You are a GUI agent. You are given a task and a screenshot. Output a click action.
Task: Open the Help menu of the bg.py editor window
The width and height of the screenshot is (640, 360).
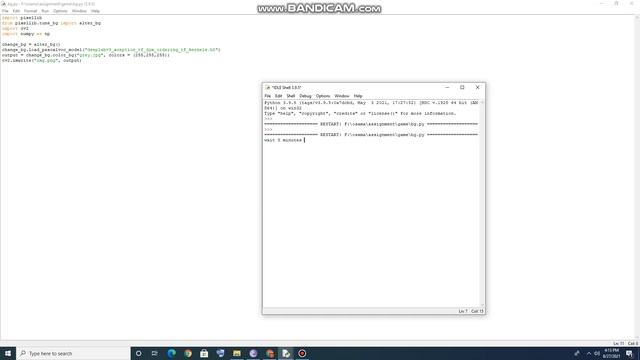click(x=95, y=11)
